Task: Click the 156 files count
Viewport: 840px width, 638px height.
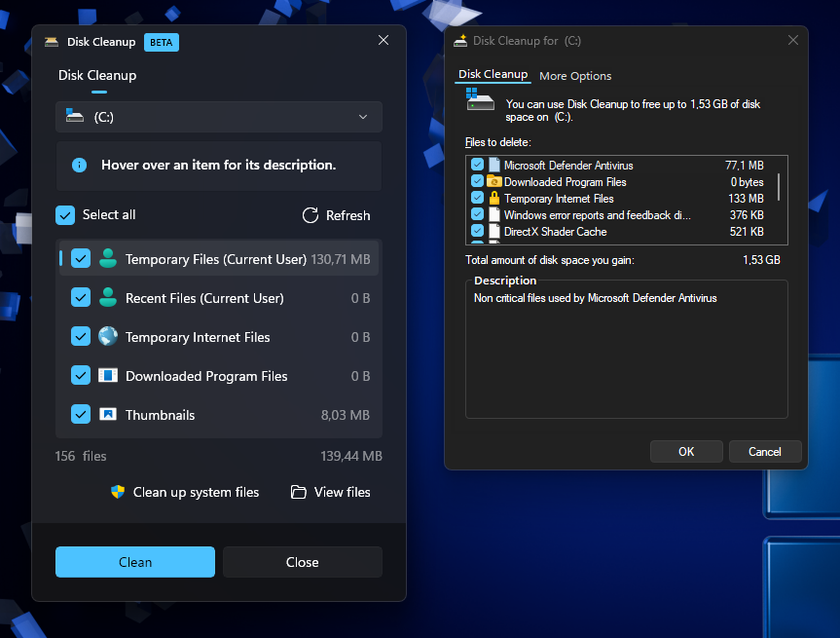Action: click(81, 456)
